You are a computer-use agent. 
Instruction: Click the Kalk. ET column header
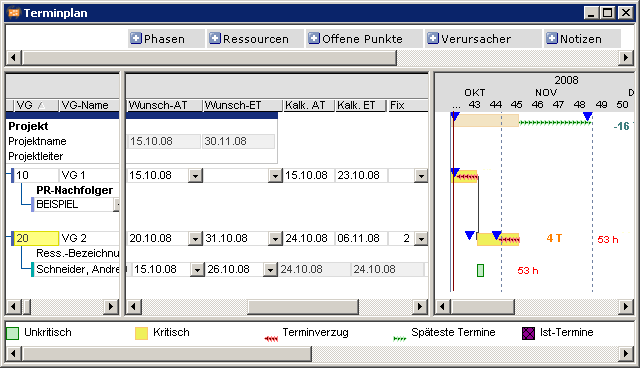pyautogui.click(x=360, y=105)
